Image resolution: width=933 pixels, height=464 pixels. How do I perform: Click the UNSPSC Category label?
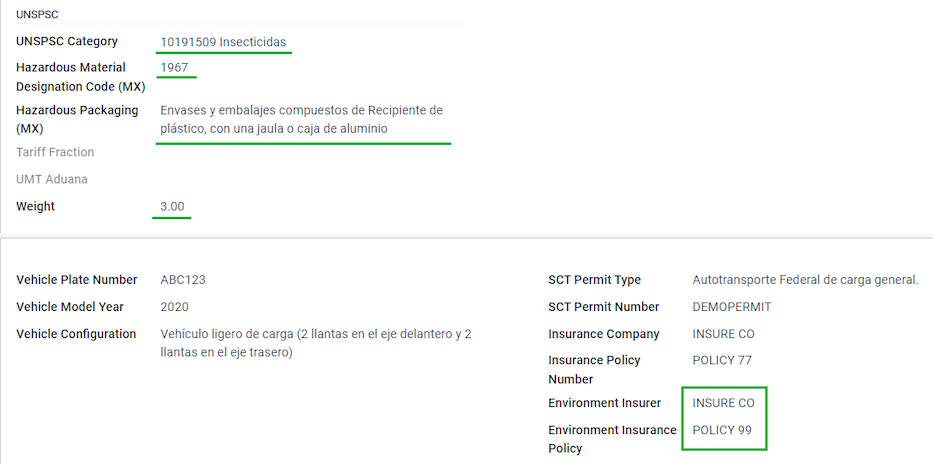click(67, 42)
